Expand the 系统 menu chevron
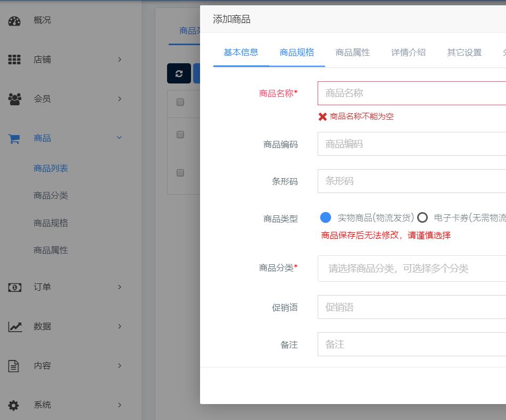The height and width of the screenshot is (420, 506). (x=119, y=405)
